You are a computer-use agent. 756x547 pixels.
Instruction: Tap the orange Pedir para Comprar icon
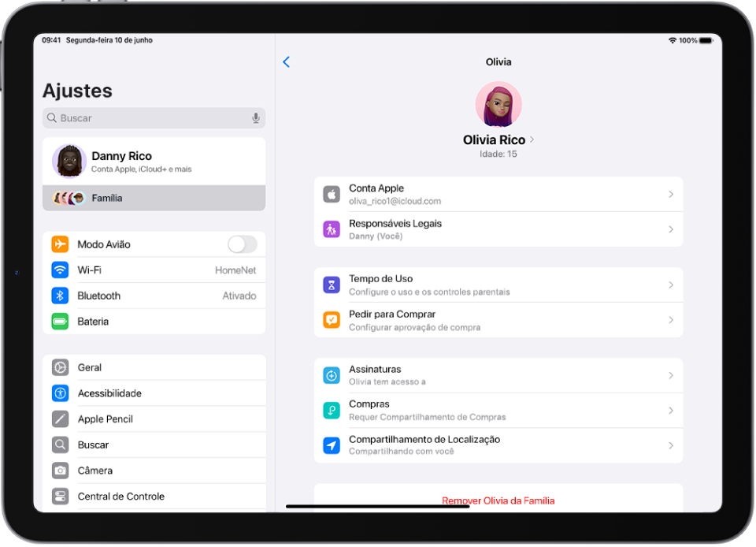pyautogui.click(x=332, y=320)
